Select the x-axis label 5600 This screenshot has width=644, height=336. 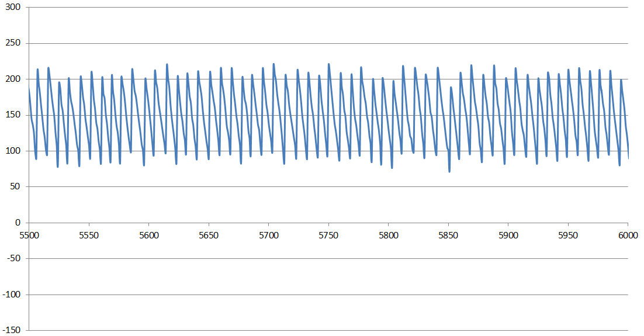[149, 235]
